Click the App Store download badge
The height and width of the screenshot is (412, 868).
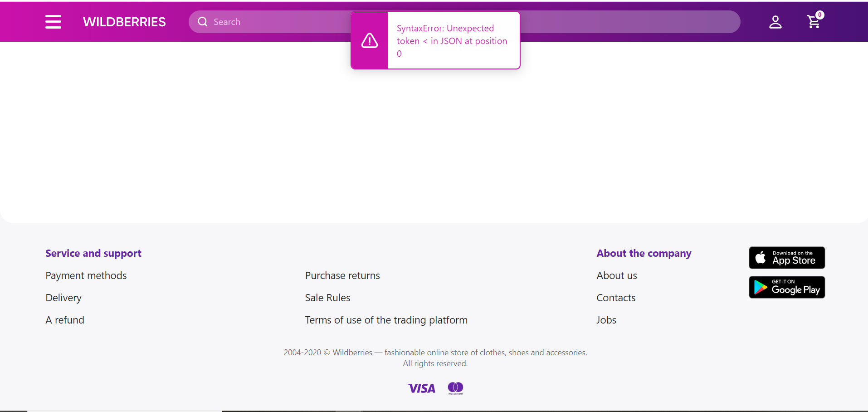pyautogui.click(x=786, y=258)
